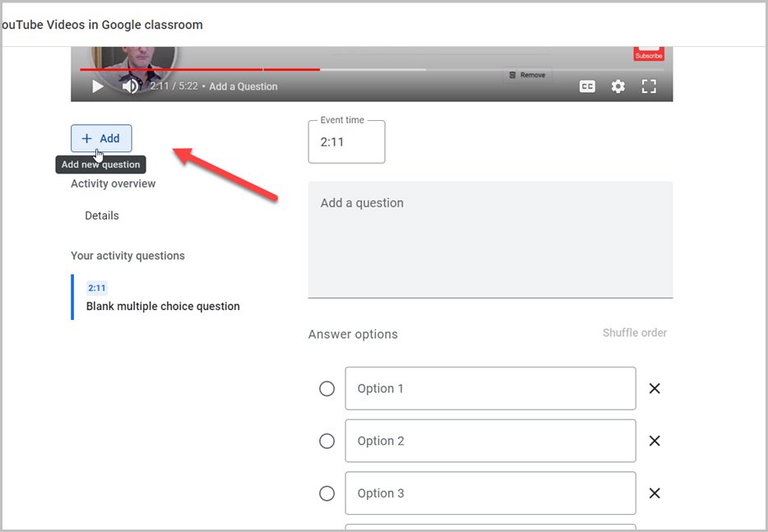Click the Your activity questions heading
This screenshot has height=532, width=768.
tap(127, 256)
